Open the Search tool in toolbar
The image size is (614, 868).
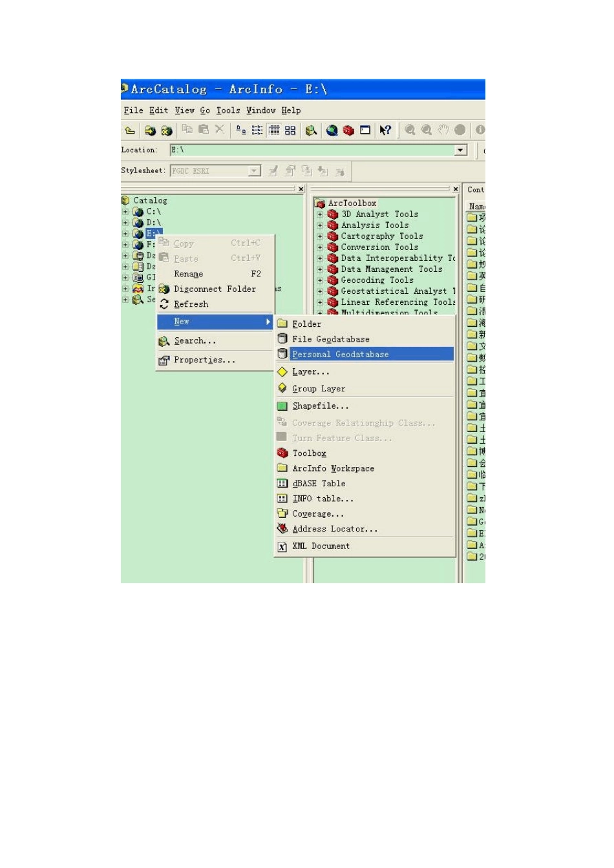(x=311, y=130)
